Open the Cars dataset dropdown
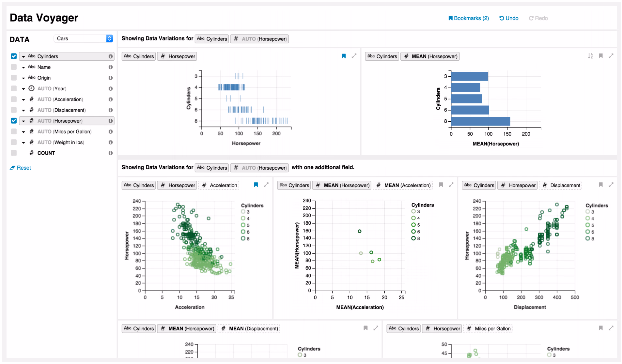This screenshot has height=364, width=622. click(x=83, y=38)
